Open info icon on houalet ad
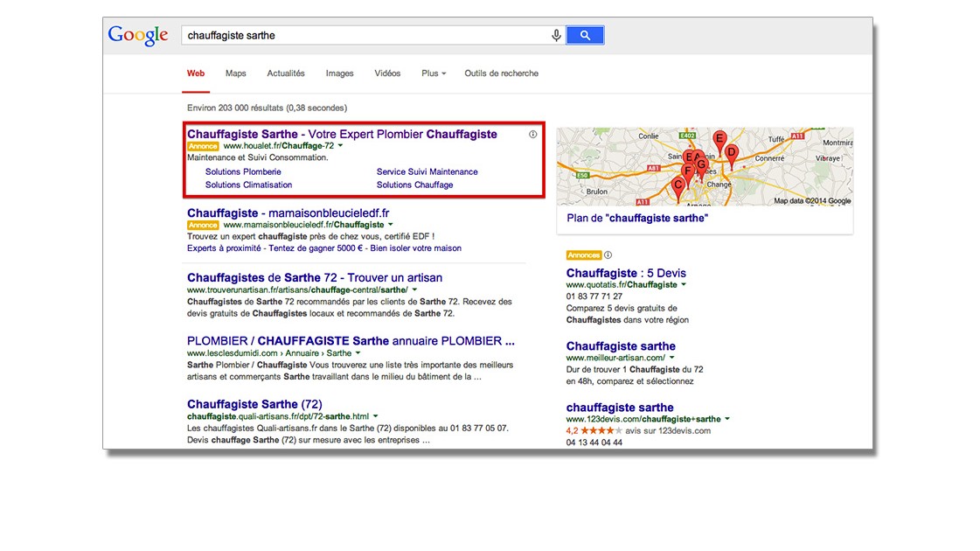The width and height of the screenshot is (980, 551). [532, 135]
